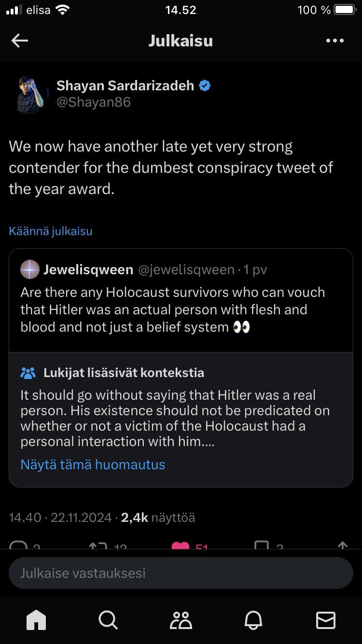The image size is (362, 644).
Task: Tap the repost arrows icon
Action: pyautogui.click(x=98, y=546)
